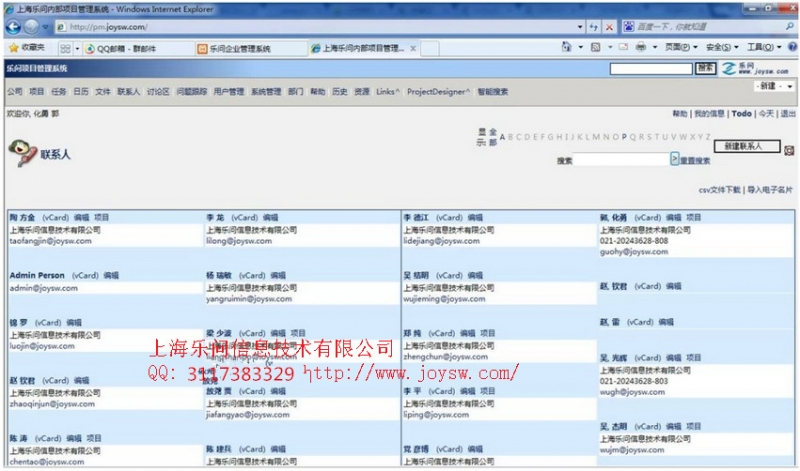Open the 新建 dropdown at top right
The height and width of the screenshot is (471, 800).
coord(774,86)
